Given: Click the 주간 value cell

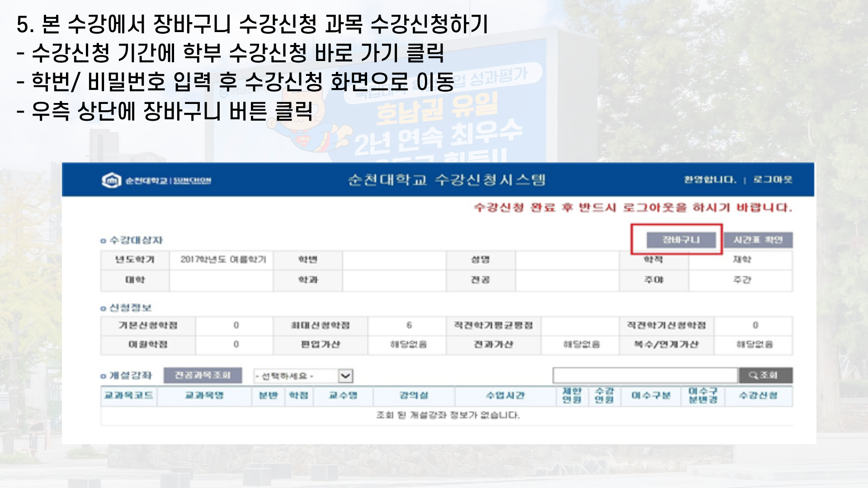Looking at the screenshot, I should click(742, 280).
